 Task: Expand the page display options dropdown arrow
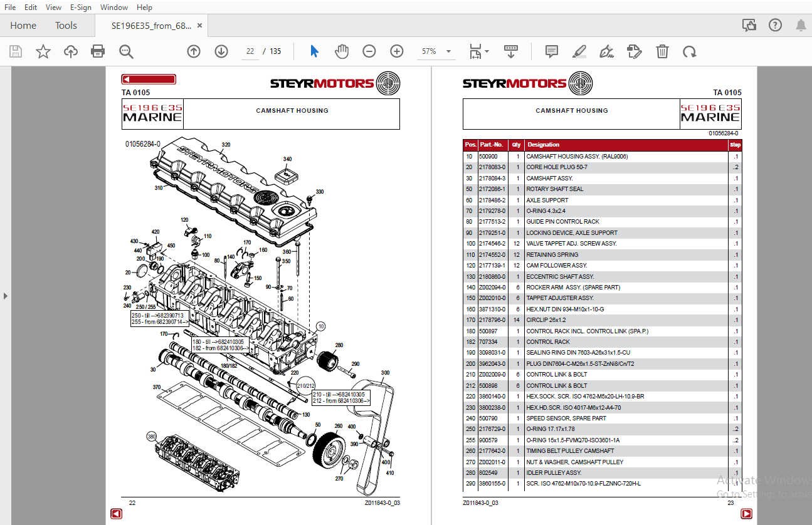point(487,51)
